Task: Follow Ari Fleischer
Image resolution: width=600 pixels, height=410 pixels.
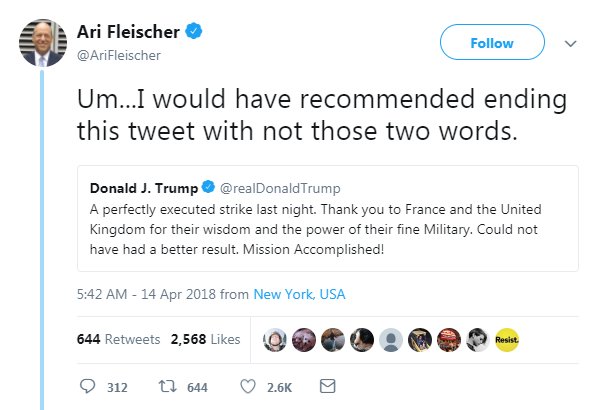Action: click(x=492, y=43)
